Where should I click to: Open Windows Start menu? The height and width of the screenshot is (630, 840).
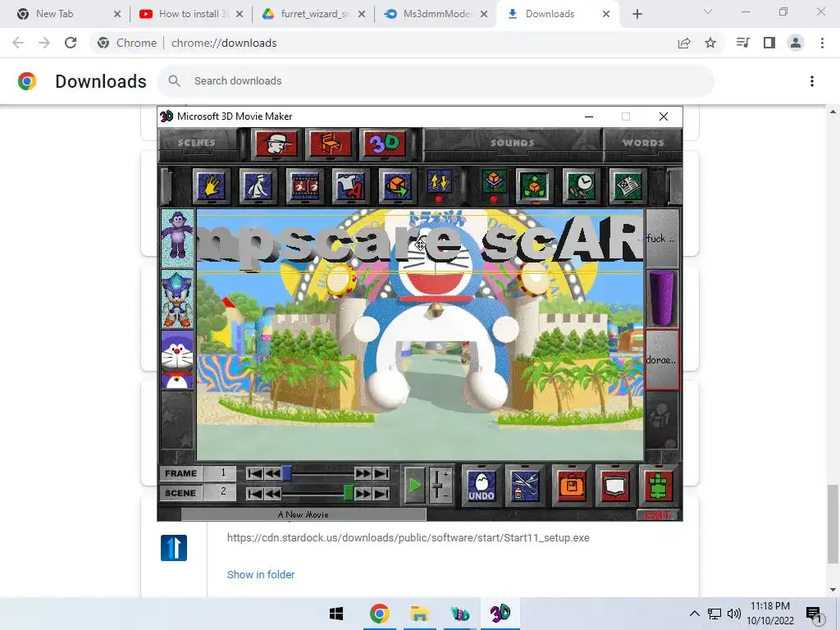[336, 614]
